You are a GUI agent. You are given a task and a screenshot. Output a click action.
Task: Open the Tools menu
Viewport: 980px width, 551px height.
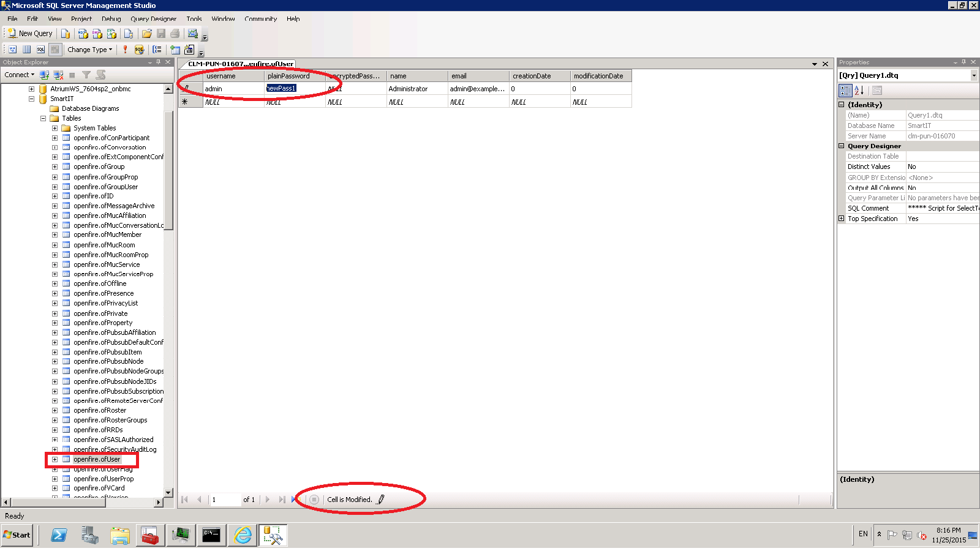[194, 19]
